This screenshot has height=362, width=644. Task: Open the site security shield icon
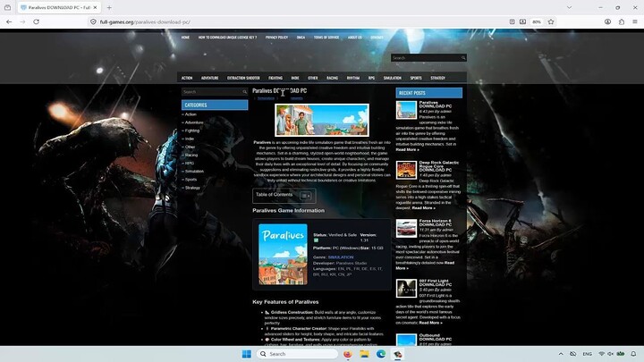93,21
